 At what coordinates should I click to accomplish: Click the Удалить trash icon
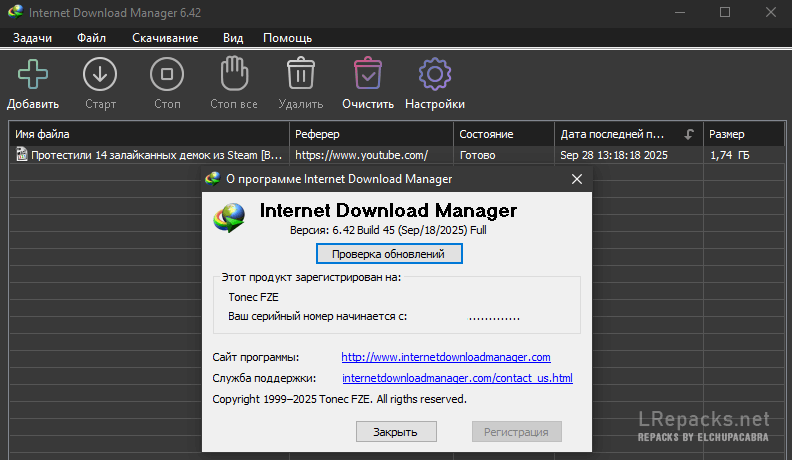pos(301,75)
